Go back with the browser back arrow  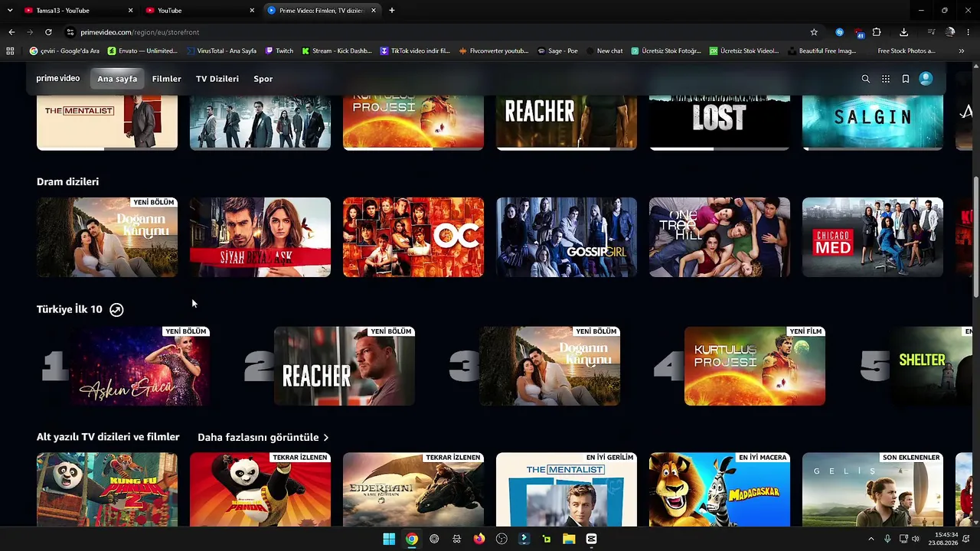click(11, 32)
